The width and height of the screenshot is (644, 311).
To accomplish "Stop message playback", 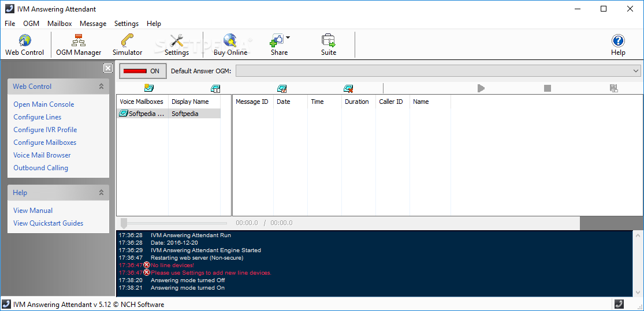I will tap(547, 88).
